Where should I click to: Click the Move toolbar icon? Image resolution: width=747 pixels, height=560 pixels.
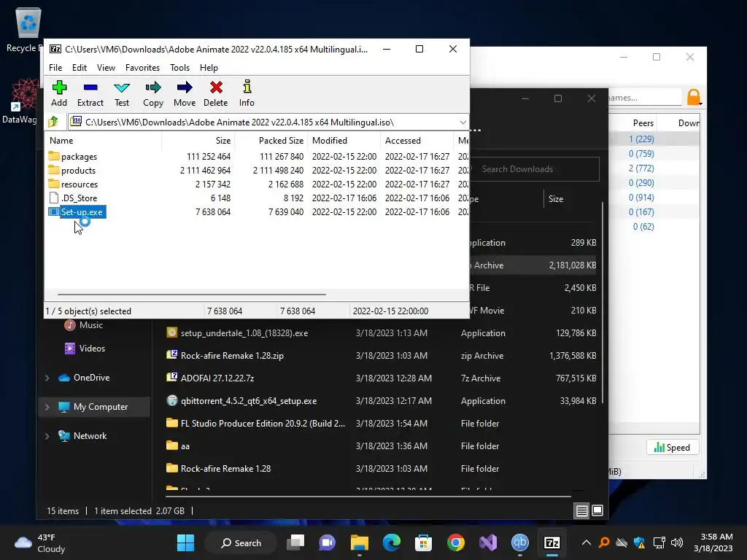coord(185,93)
